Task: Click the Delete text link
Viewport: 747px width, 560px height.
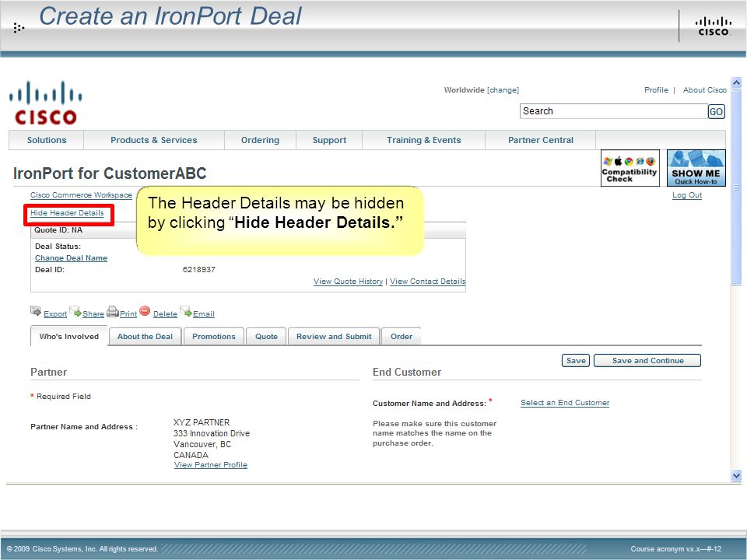Action: coord(165,313)
